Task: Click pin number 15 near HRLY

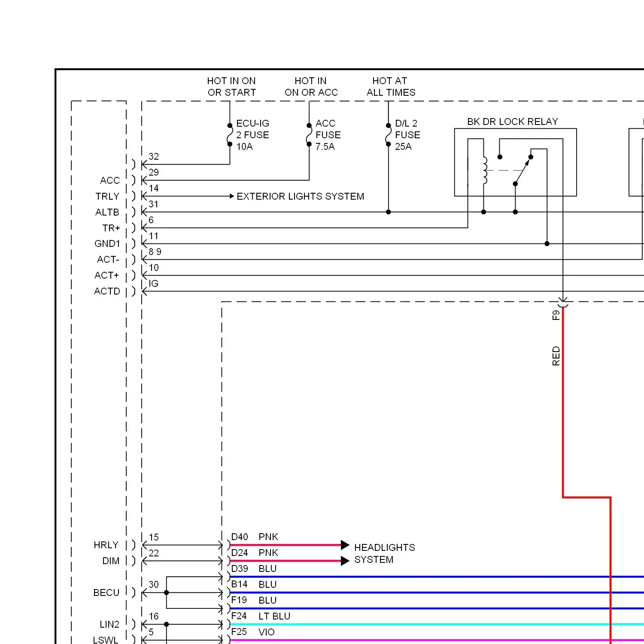Action: [x=154, y=537]
